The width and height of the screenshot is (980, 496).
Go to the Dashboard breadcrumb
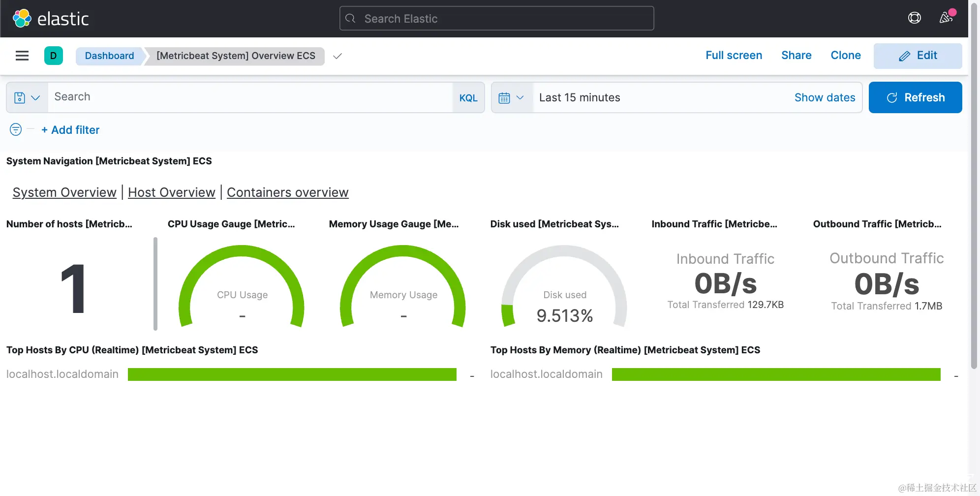coord(109,56)
